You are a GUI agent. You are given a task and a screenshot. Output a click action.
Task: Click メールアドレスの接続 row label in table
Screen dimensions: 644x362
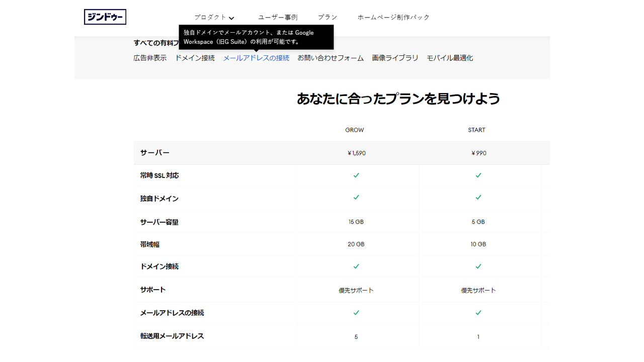(172, 313)
